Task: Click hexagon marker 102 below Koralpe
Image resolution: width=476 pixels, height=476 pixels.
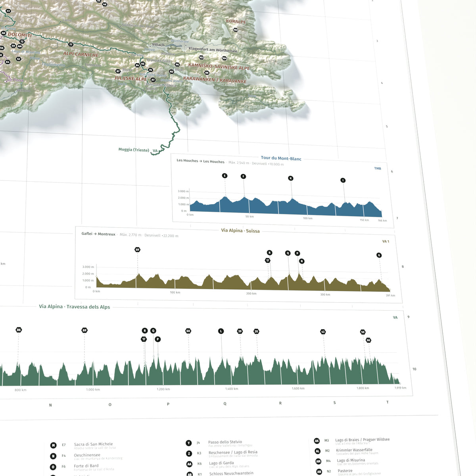Action: click(x=236, y=30)
